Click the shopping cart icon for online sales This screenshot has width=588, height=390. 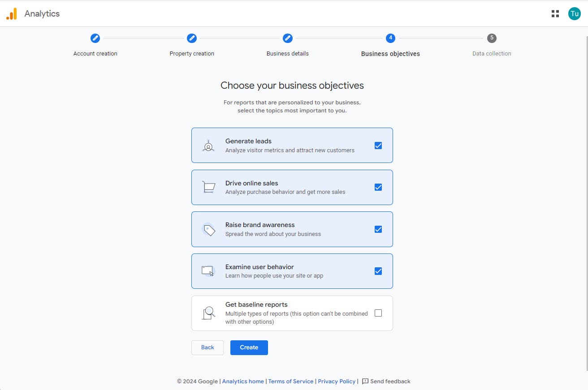208,187
